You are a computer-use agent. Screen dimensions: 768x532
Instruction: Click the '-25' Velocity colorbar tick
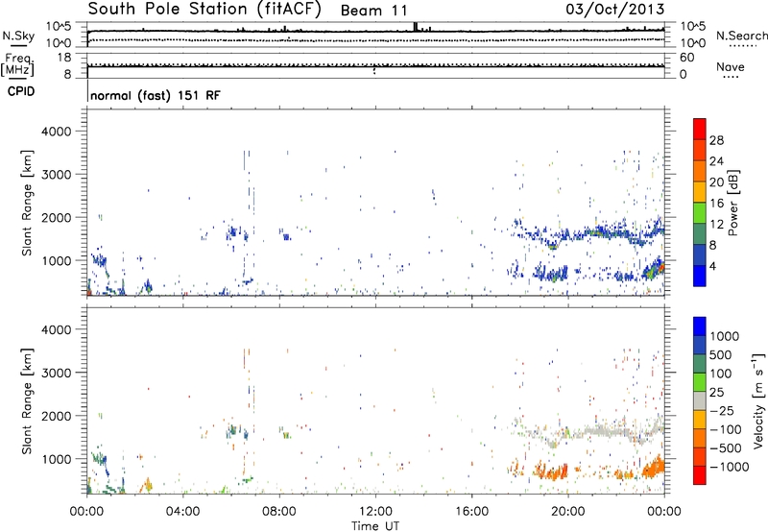pyautogui.click(x=721, y=410)
